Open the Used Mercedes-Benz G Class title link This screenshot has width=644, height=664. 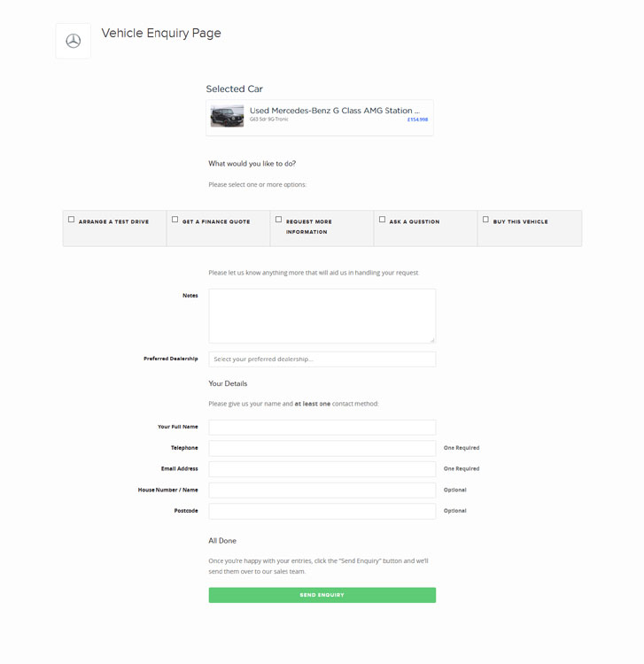pos(335,111)
